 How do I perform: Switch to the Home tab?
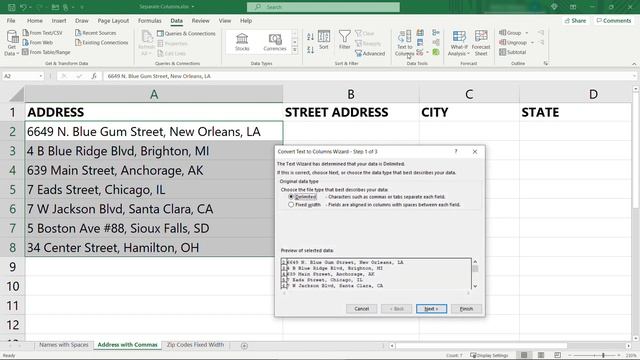[x=35, y=20]
